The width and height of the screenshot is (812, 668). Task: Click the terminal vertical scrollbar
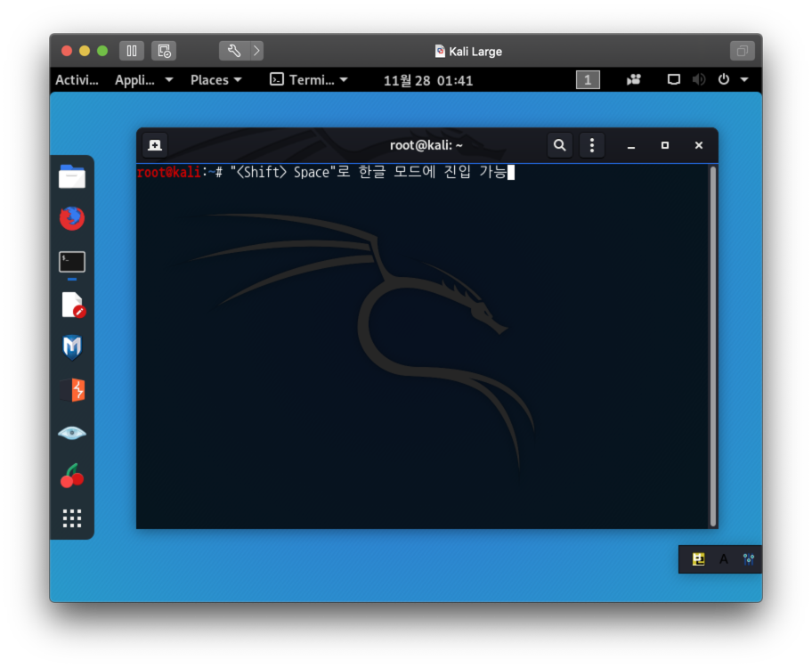(x=713, y=346)
